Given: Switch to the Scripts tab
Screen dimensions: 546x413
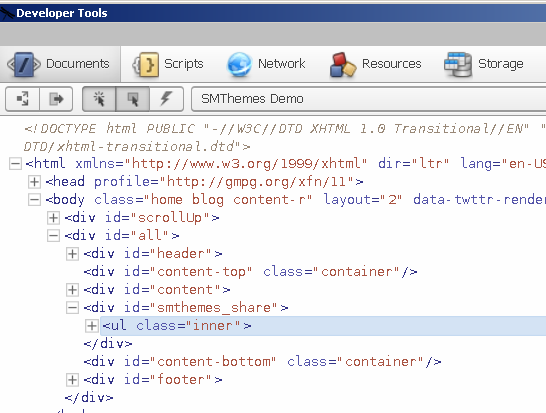Looking at the screenshot, I should (x=168, y=64).
